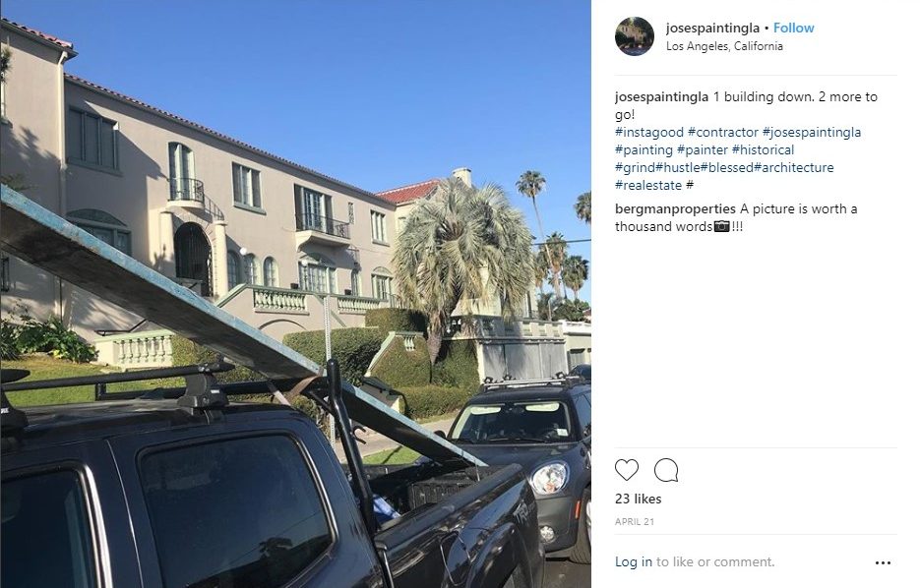920x588 pixels.
Task: Visit commenter bergmanproperties profile
Action: (x=675, y=208)
